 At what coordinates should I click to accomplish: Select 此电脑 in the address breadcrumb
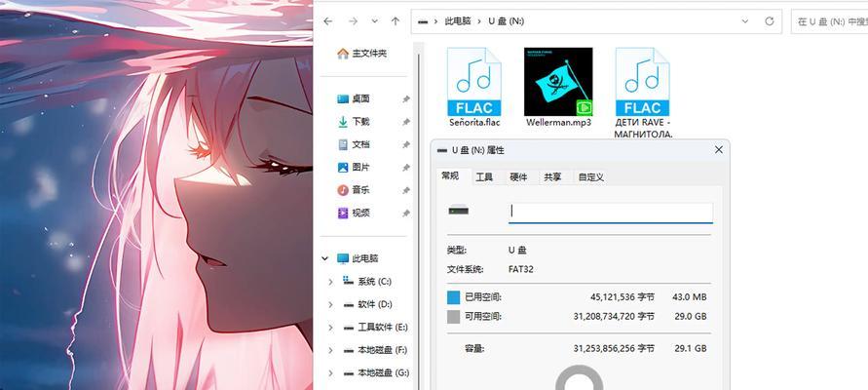[x=458, y=21]
